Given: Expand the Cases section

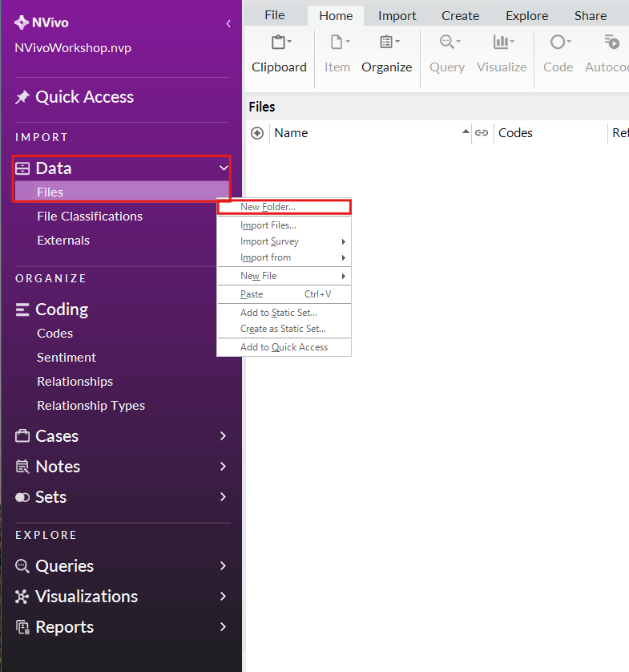Looking at the screenshot, I should pyautogui.click(x=223, y=436).
